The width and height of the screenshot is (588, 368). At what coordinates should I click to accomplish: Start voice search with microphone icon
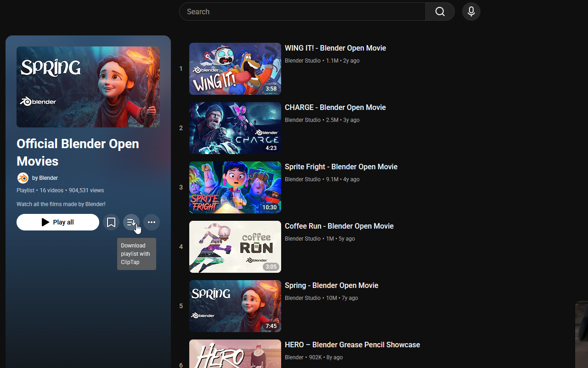[471, 11]
